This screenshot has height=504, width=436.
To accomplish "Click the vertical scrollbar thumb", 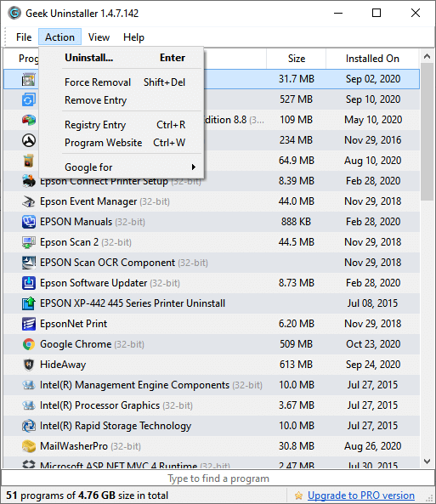I will [427, 132].
